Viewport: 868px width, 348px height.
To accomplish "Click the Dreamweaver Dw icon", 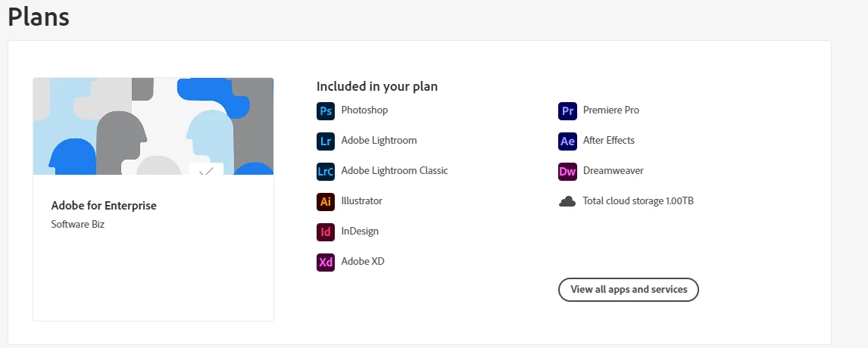I will click(567, 172).
